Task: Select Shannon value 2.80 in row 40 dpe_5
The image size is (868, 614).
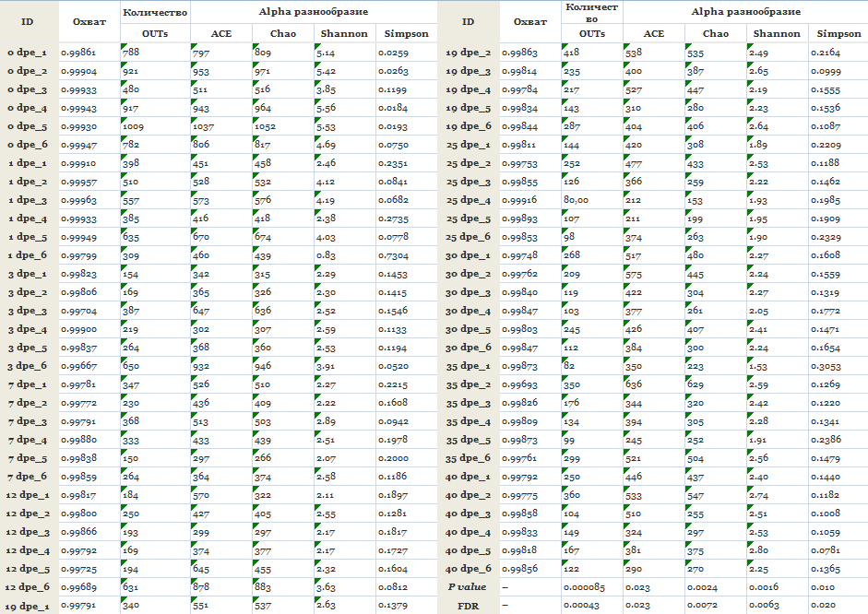Action: point(758,550)
